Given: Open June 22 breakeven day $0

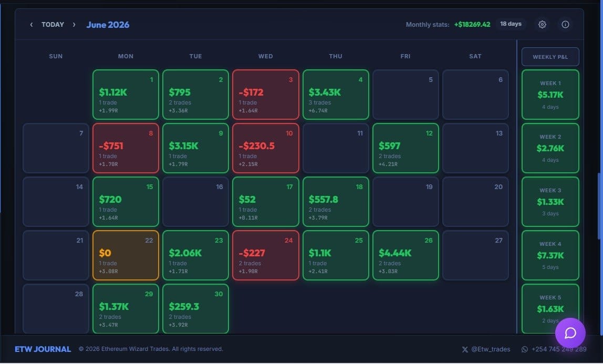Looking at the screenshot, I should (x=126, y=255).
